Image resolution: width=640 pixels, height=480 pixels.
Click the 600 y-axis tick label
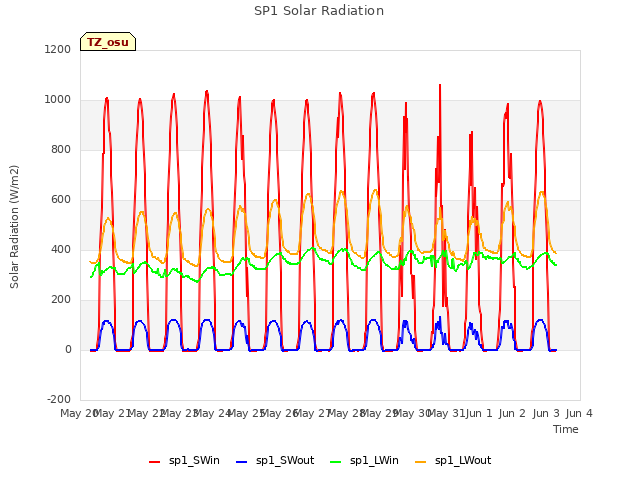point(61,200)
